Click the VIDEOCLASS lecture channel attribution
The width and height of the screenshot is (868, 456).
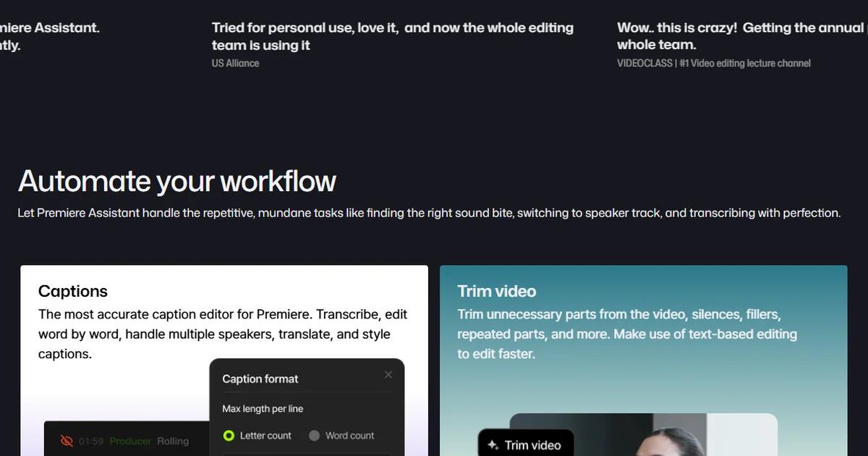(x=714, y=63)
